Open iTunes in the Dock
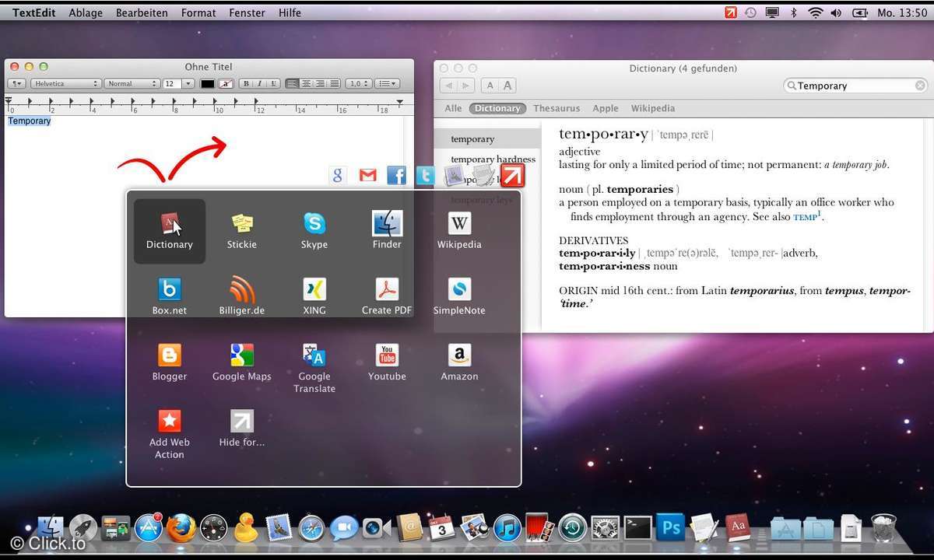Viewport: 934px width, 560px height. [507, 529]
